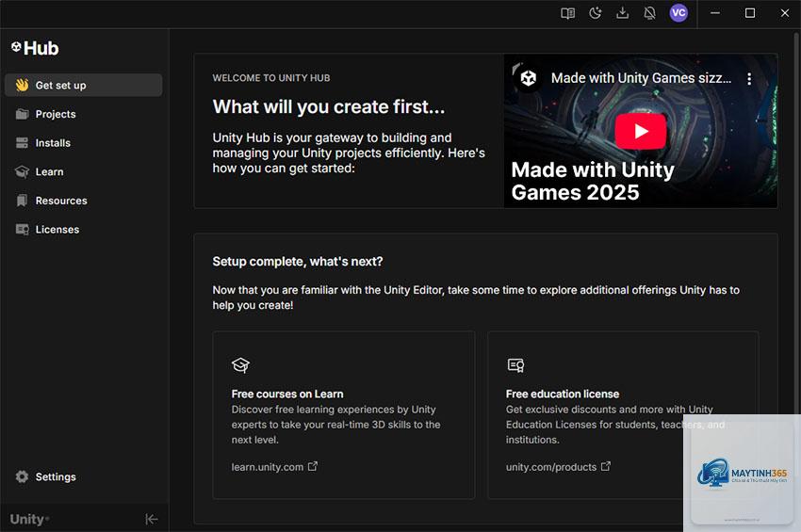Viewport: 801px width, 532px height.
Task: Open the video's three-dot options menu
Action: 749,79
